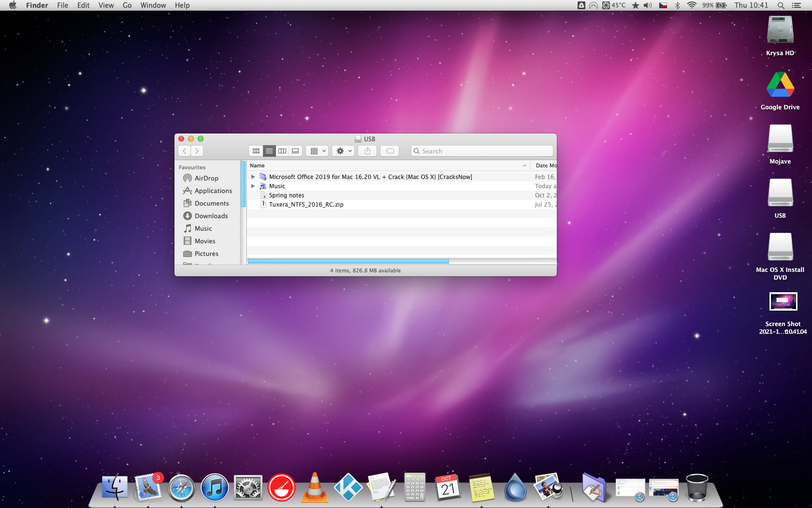Open the Arrange items dropdown

(318, 151)
